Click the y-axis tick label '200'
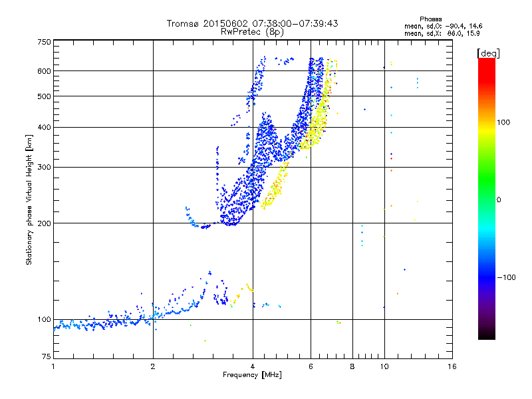532x399 pixels. 45,223
